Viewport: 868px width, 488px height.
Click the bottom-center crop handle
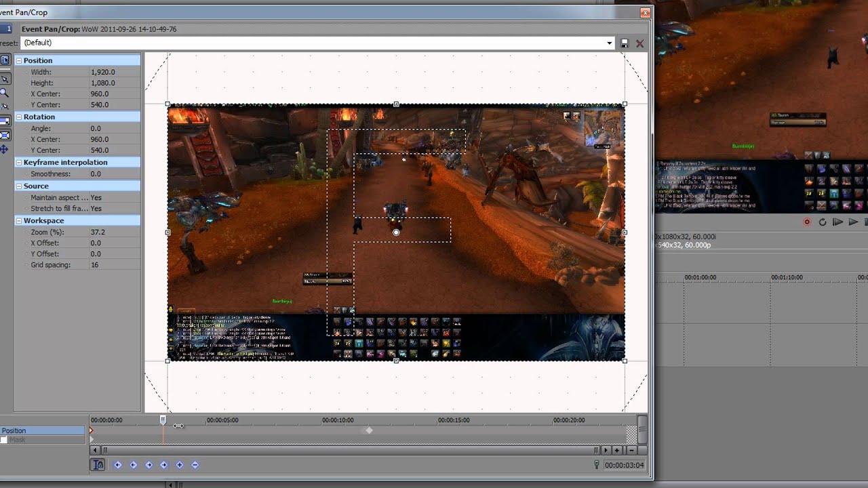[x=396, y=361]
